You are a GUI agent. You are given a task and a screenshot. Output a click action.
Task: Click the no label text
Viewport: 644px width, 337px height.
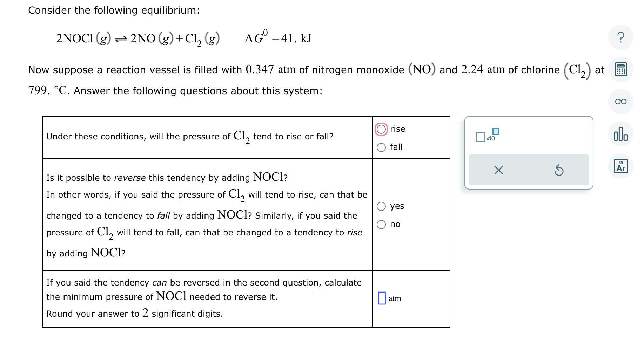395,225
